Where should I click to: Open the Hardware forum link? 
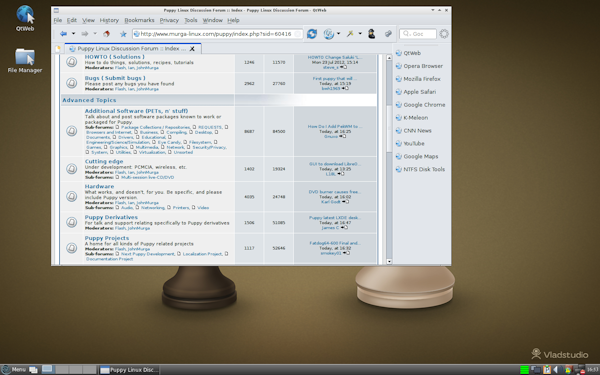click(x=99, y=186)
